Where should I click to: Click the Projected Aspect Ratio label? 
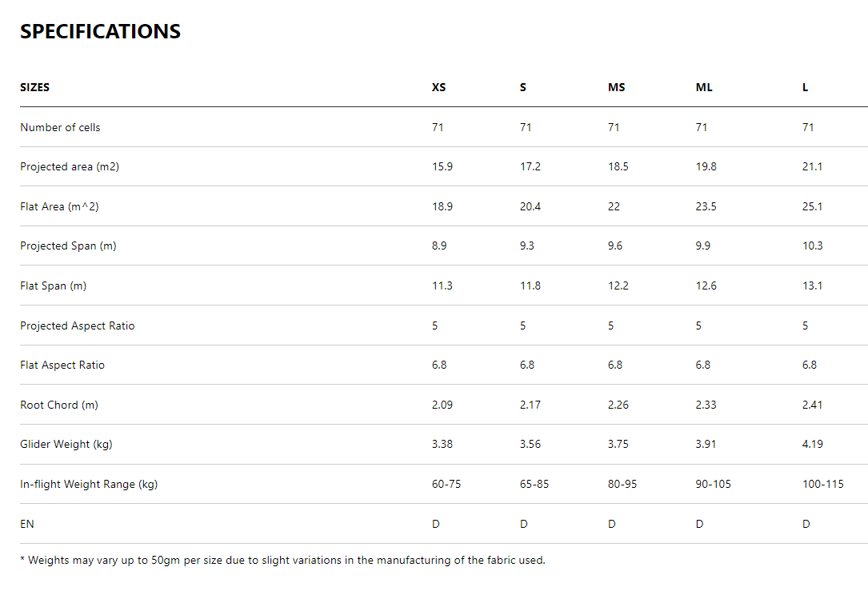[78, 325]
